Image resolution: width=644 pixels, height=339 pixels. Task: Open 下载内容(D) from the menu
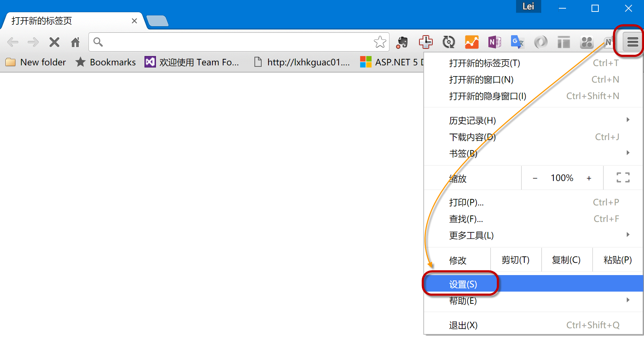coord(534,137)
